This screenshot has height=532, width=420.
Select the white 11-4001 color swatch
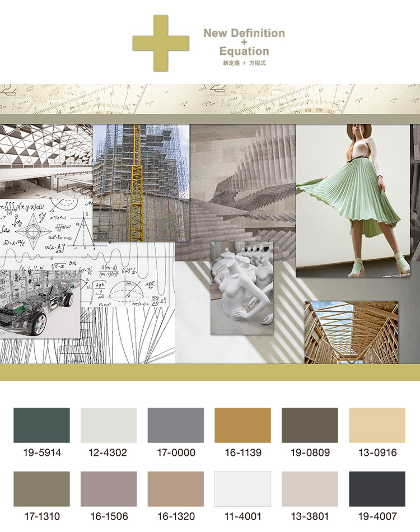242,489
